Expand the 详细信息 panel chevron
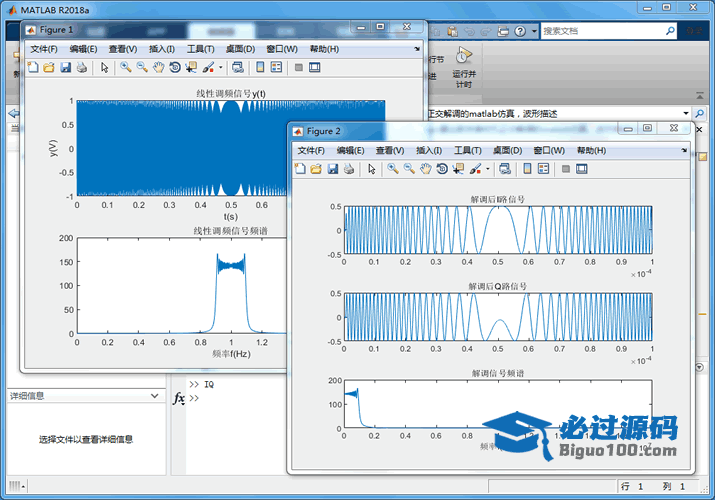Viewport: 715px width, 500px height. coord(155,396)
